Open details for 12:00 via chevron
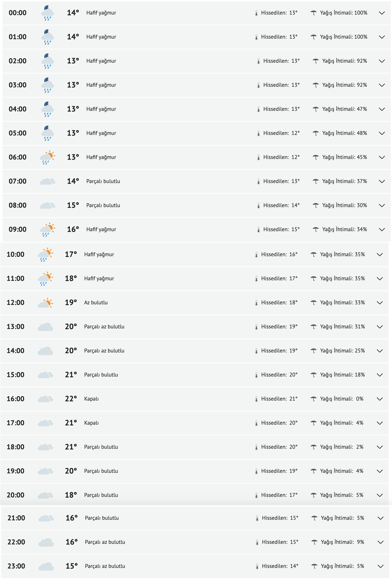The image size is (392, 584). (x=380, y=303)
